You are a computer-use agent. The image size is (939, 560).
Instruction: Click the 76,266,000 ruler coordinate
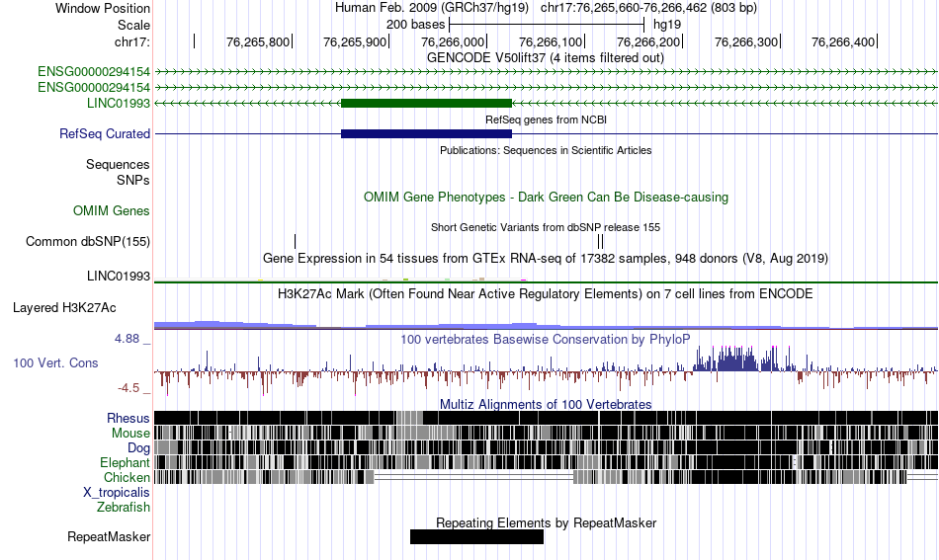tap(452, 41)
